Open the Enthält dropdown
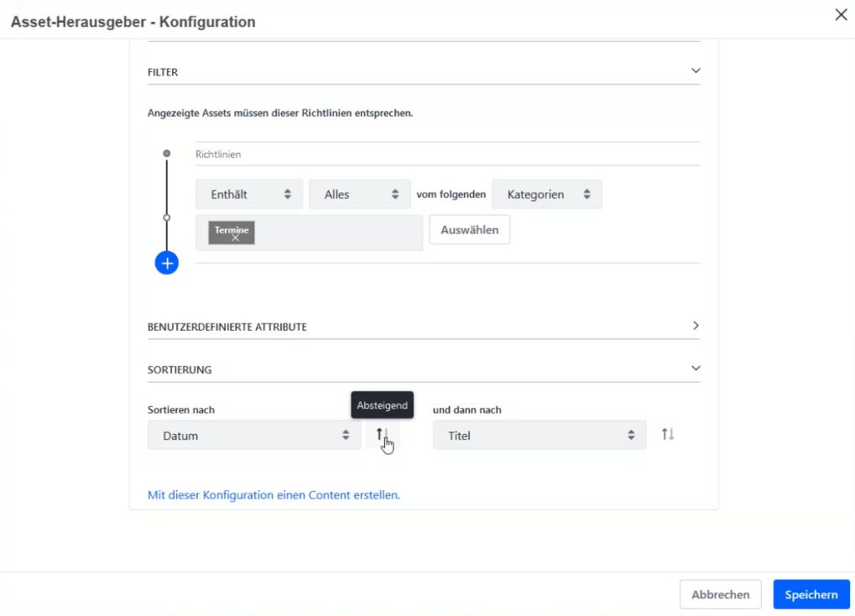 coord(249,194)
